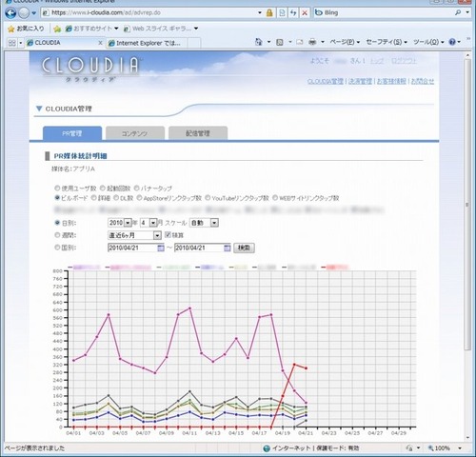Click the Read Mail envelope icon

[300, 42]
